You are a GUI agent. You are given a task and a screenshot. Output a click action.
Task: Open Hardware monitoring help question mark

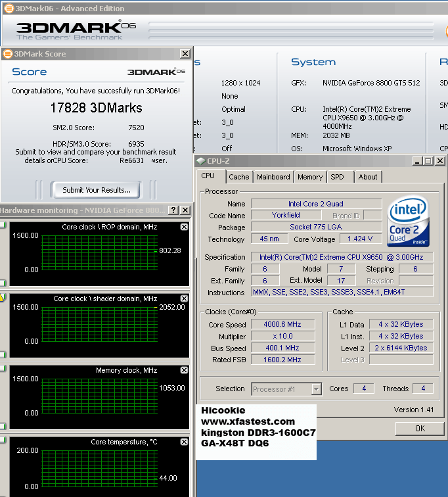point(173,210)
